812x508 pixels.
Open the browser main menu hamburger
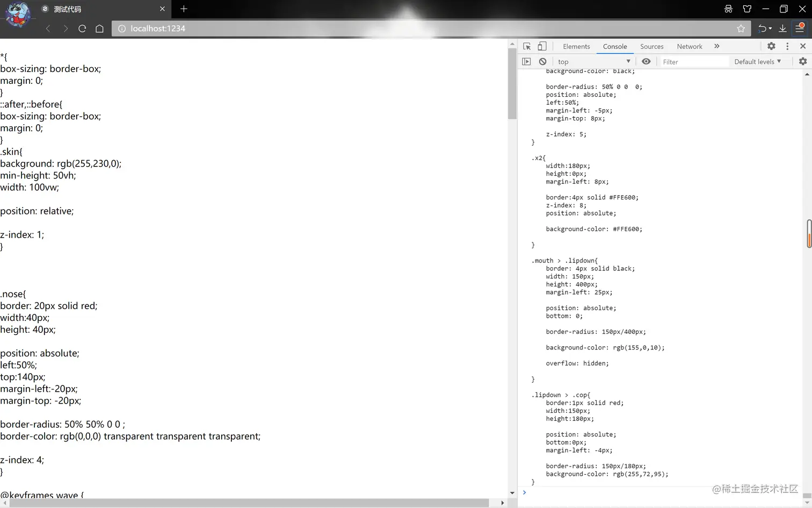click(800, 28)
